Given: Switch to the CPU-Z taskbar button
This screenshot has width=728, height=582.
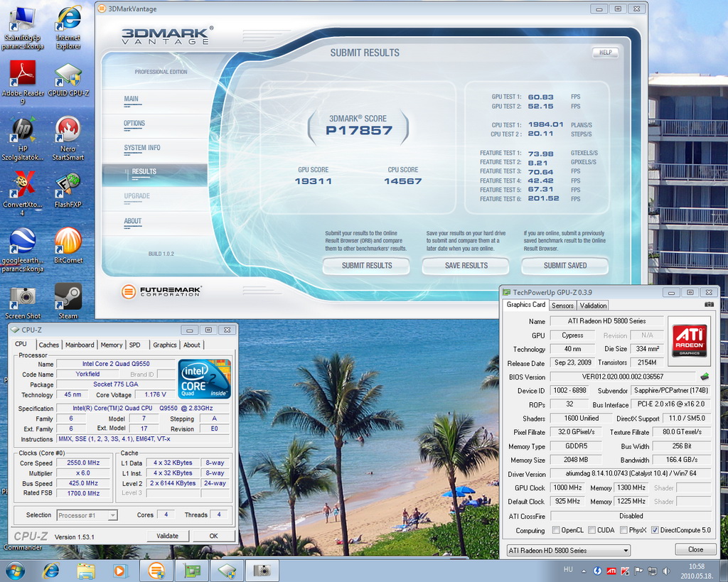Looking at the screenshot, I should [227, 571].
